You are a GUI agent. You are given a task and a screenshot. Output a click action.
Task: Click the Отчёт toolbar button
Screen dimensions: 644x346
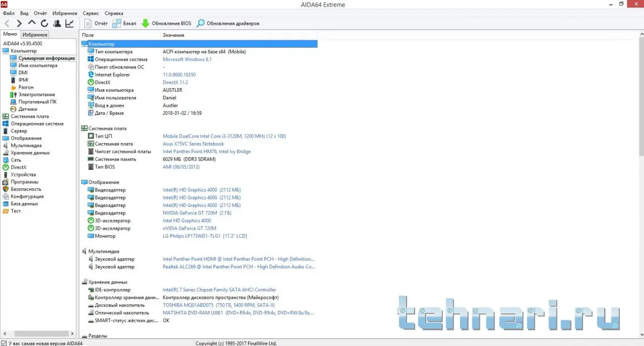[x=96, y=23]
